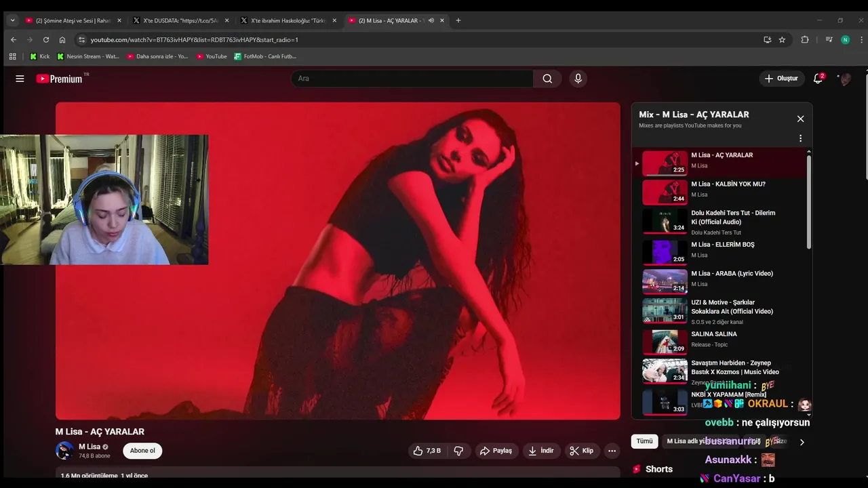Subscribe with Abone ol button
This screenshot has width=868, height=488.
coord(142,451)
